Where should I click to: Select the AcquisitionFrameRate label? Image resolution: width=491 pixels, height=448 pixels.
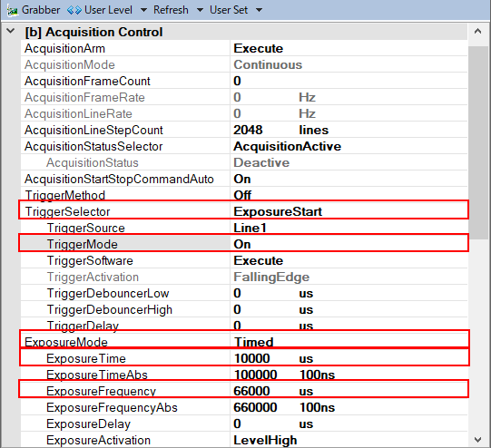[84, 97]
